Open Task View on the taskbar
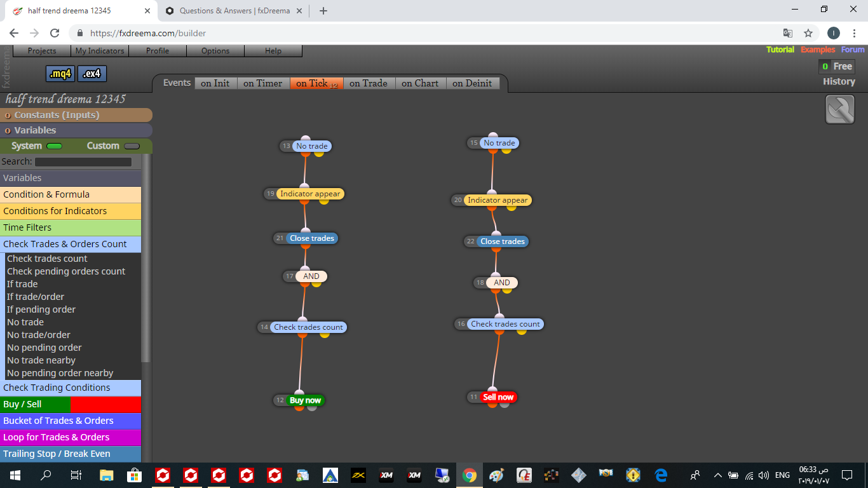868x488 pixels. [76, 475]
